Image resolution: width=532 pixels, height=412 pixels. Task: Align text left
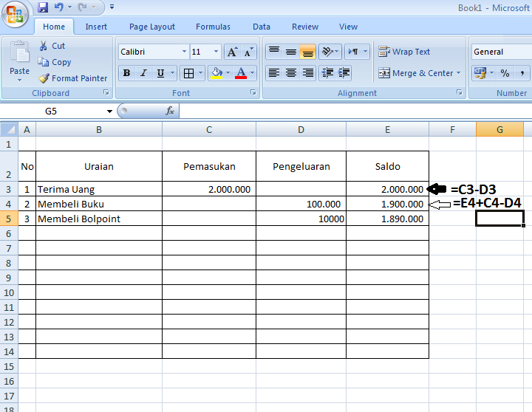(x=274, y=73)
